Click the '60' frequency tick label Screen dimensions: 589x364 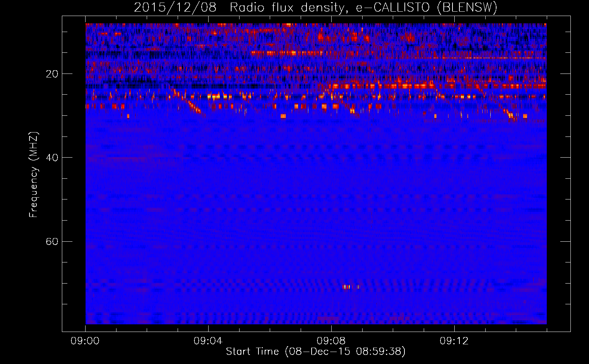pyautogui.click(x=52, y=241)
